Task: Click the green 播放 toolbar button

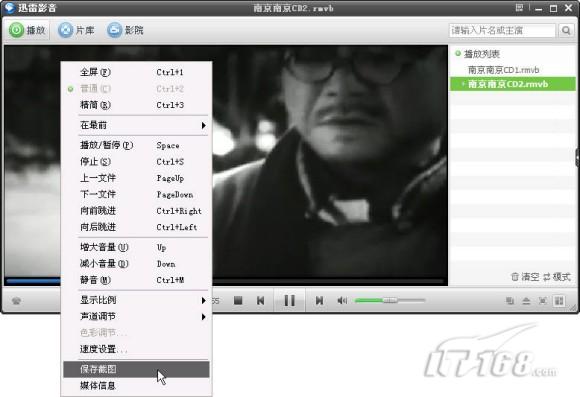Action: point(27,30)
